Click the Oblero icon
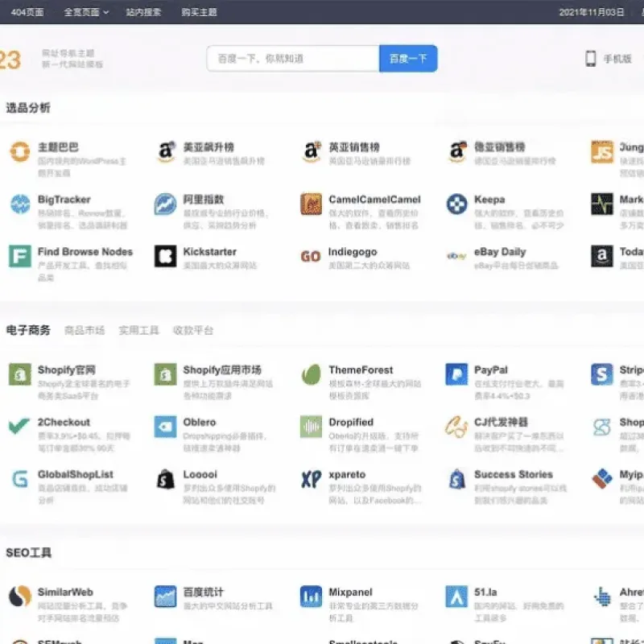 coord(166,427)
